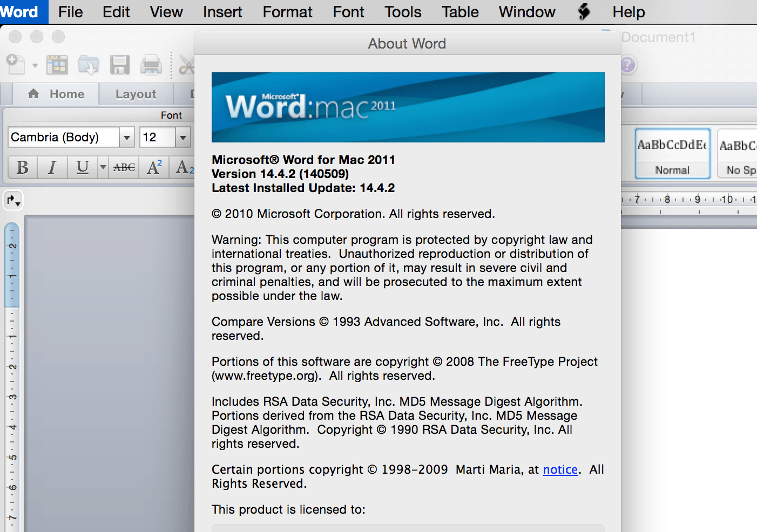This screenshot has width=757, height=532.
Task: Open the Script menu icon in menu bar
Action: click(x=584, y=12)
